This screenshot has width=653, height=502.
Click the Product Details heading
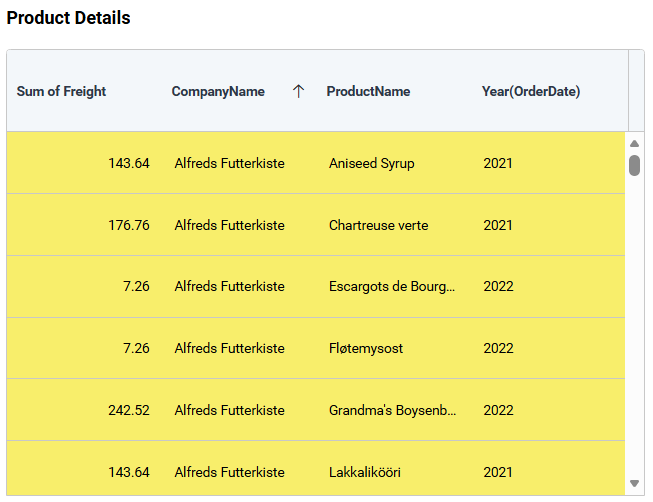point(69,18)
